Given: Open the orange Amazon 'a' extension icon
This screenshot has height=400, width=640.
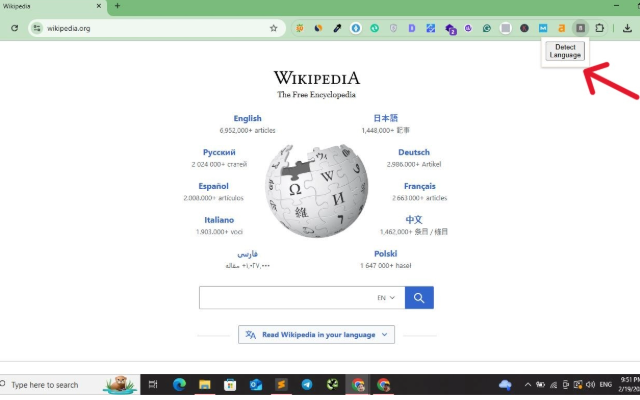Looking at the screenshot, I should (562, 28).
